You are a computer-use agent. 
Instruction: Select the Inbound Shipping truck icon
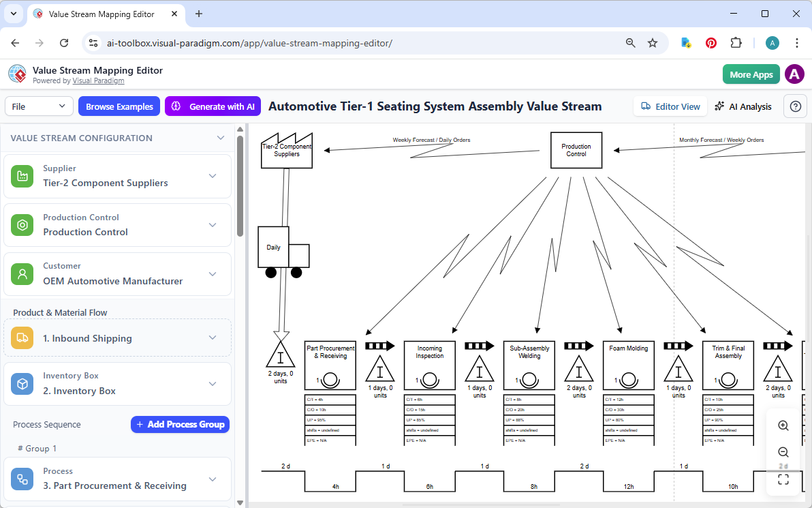[22, 338]
